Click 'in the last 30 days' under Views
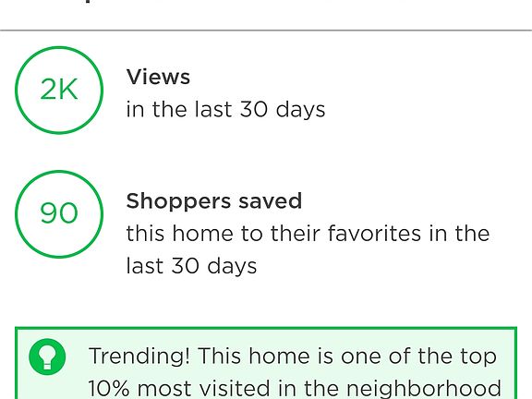Viewport: 532px width, 399px height. [x=225, y=109]
